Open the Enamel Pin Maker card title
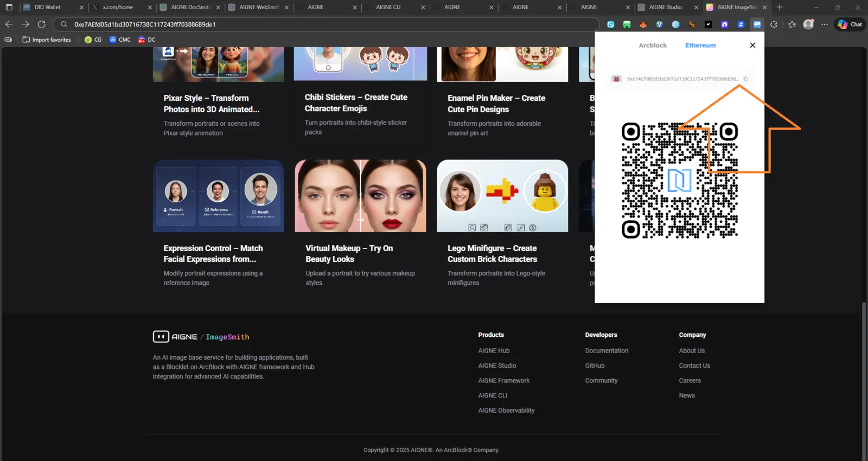868x461 pixels. click(x=496, y=104)
